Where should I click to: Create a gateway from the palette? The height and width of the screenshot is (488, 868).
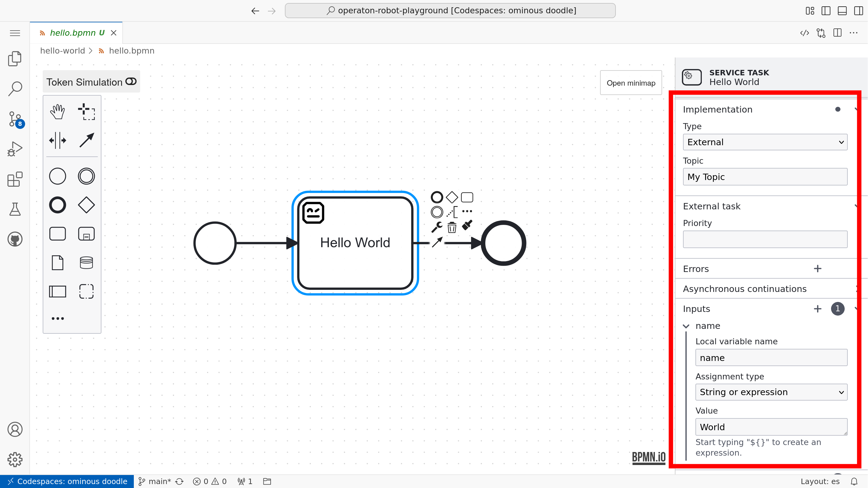click(x=86, y=205)
